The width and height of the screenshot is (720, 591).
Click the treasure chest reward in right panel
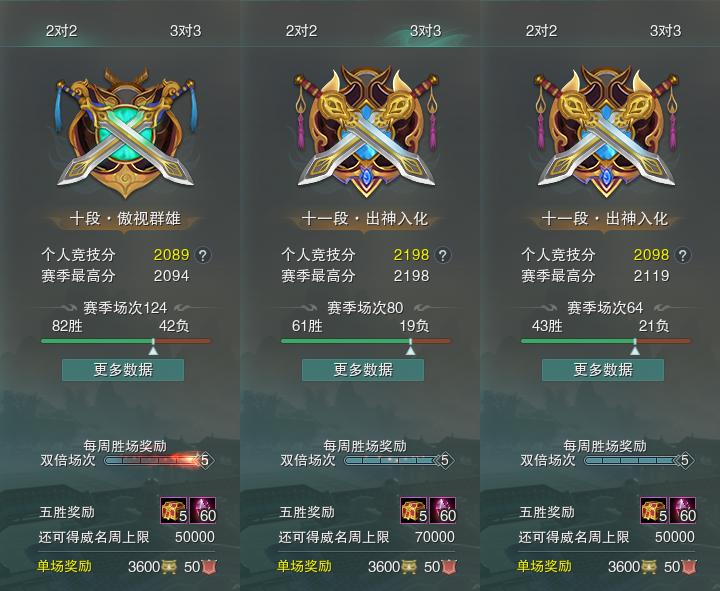(654, 510)
